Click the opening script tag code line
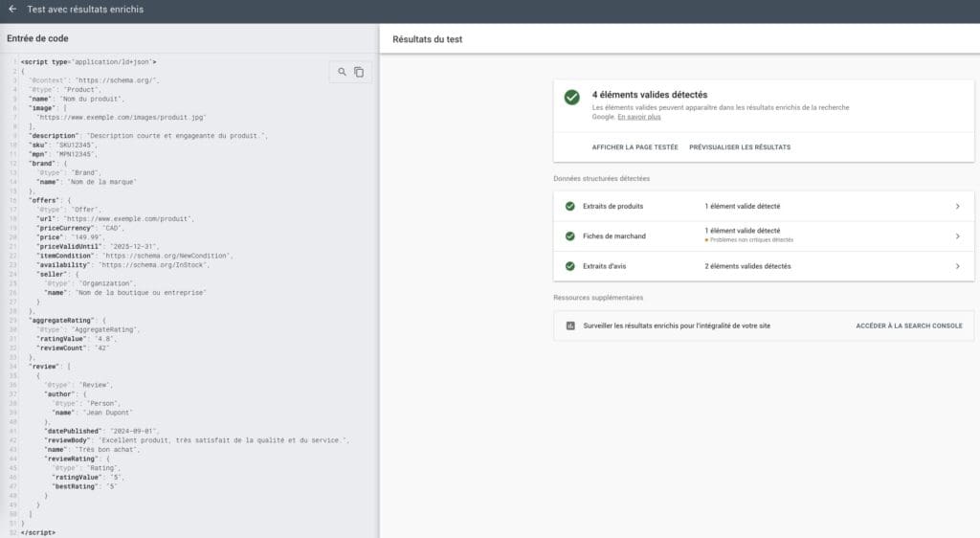This screenshot has width=980, height=538. click(x=89, y=62)
